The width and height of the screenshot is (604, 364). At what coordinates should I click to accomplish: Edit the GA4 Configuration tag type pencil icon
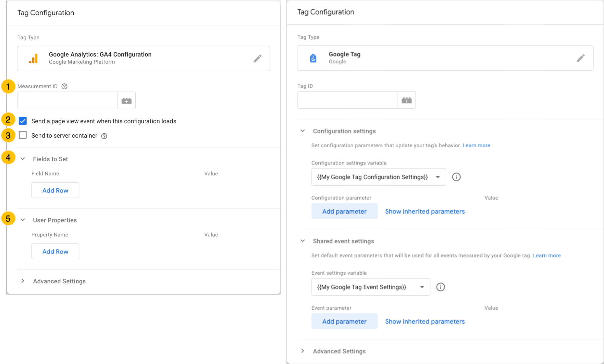(257, 58)
